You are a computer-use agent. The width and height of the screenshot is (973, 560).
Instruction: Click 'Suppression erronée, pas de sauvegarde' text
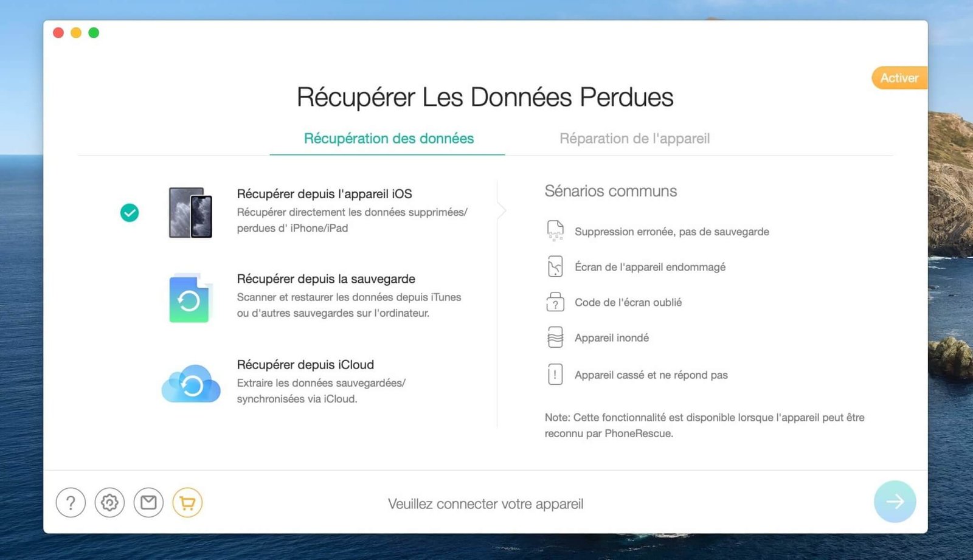(x=672, y=232)
